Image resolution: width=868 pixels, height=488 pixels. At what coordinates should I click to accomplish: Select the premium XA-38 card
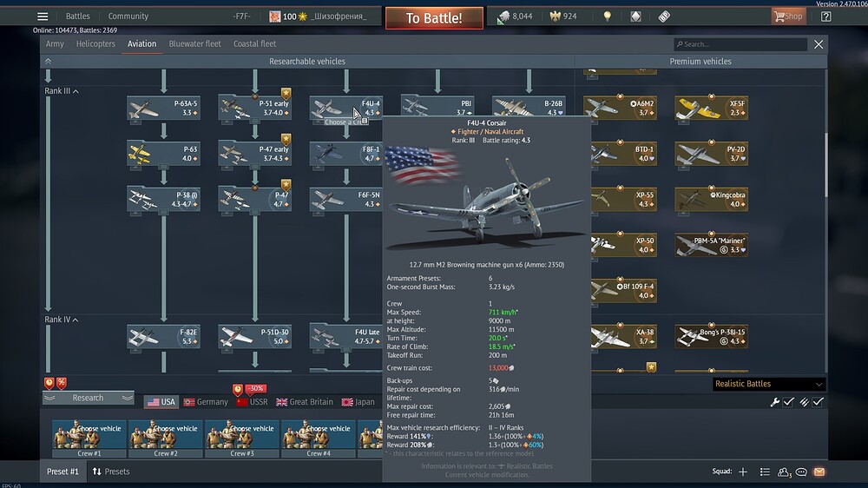coord(624,336)
